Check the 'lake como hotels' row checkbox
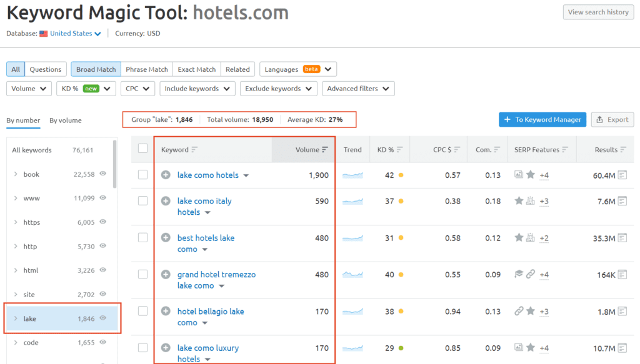The image size is (640, 364). pos(142,175)
